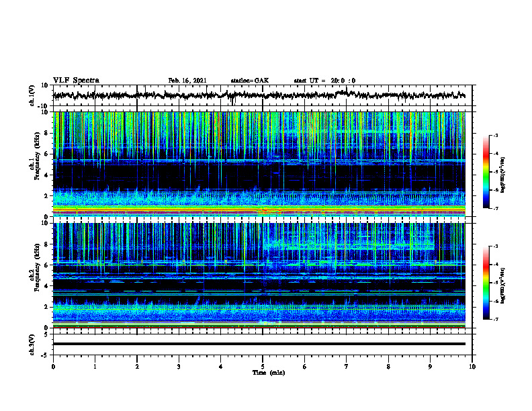
Task: Select the "Time (min)" axis title
Action: (269, 373)
